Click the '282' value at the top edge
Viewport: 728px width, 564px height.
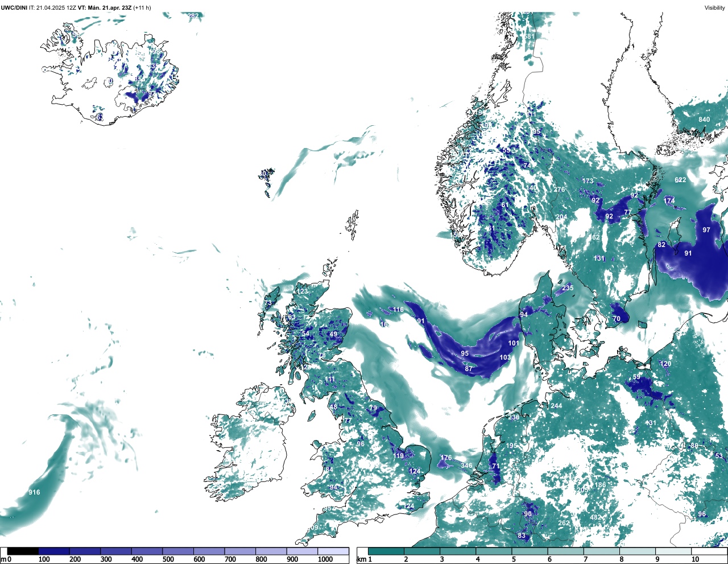point(193,16)
